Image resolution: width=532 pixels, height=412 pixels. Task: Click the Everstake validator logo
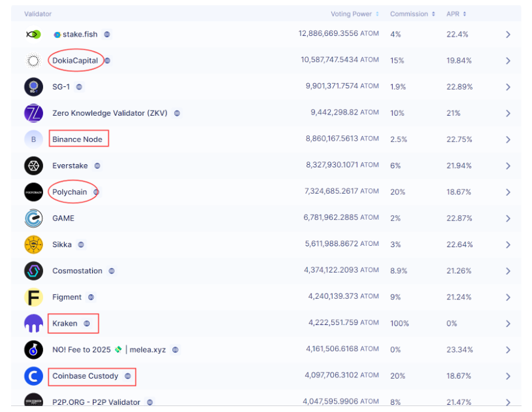[33, 165]
